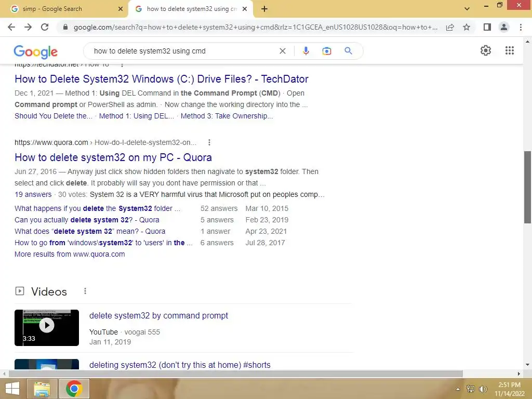Click the vertical scrollbar thumb

tap(527, 187)
